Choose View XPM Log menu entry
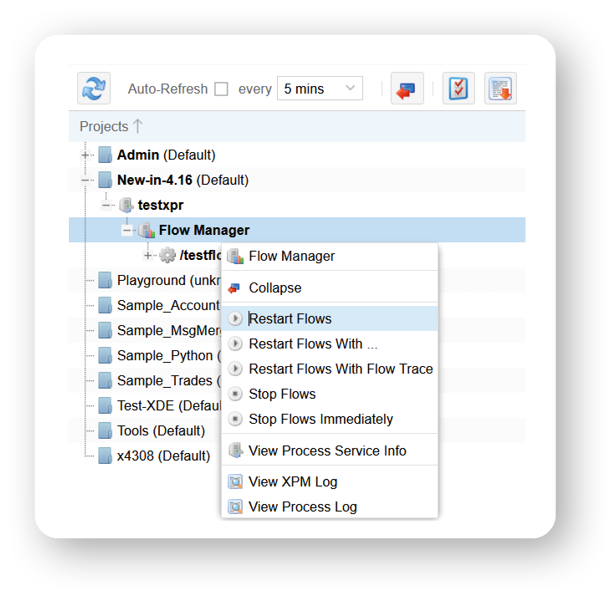This screenshot has height=598, width=615. click(x=329, y=482)
